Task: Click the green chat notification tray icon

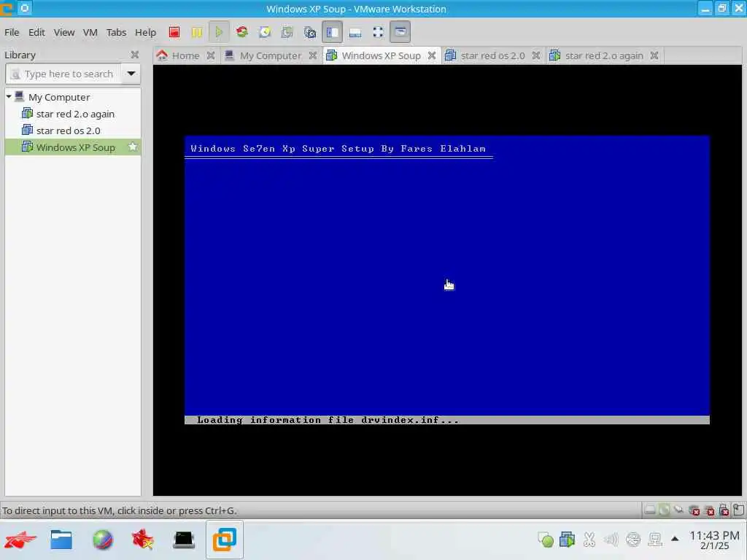Action: [546, 540]
